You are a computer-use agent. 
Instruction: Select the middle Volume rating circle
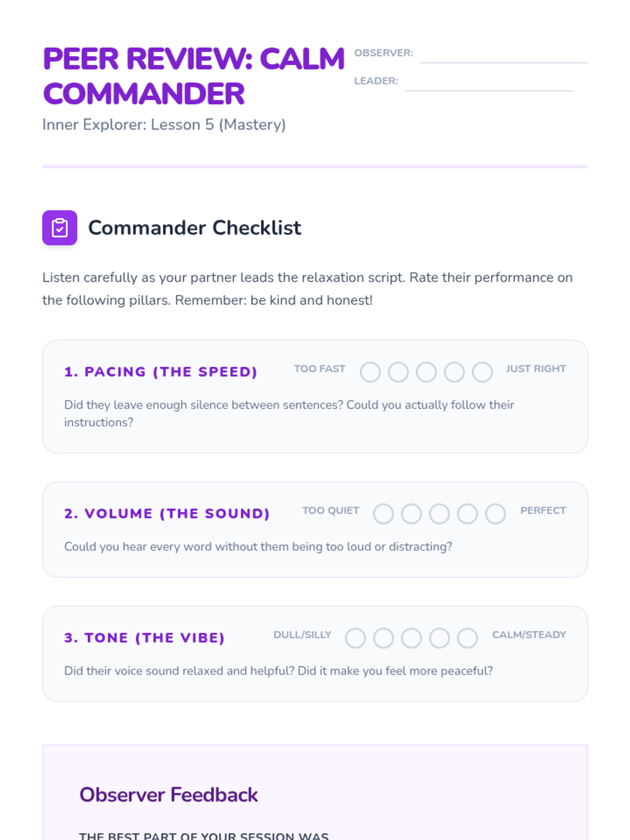(x=439, y=514)
